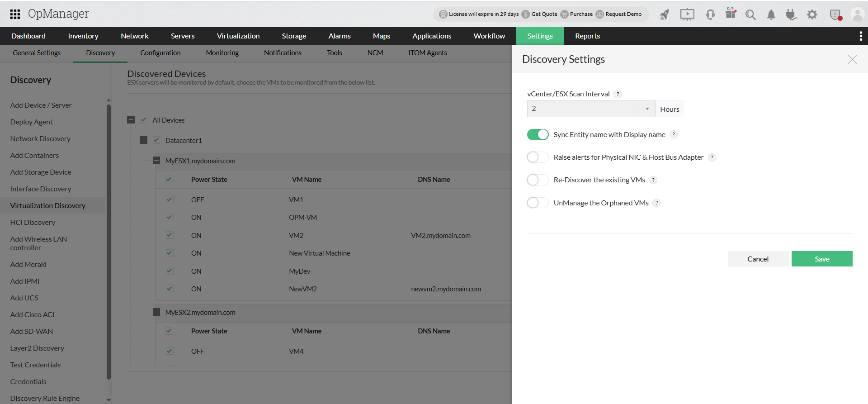The height and width of the screenshot is (404, 868).
Task: Switch to the Monitoring sub-tab
Action: tap(222, 53)
